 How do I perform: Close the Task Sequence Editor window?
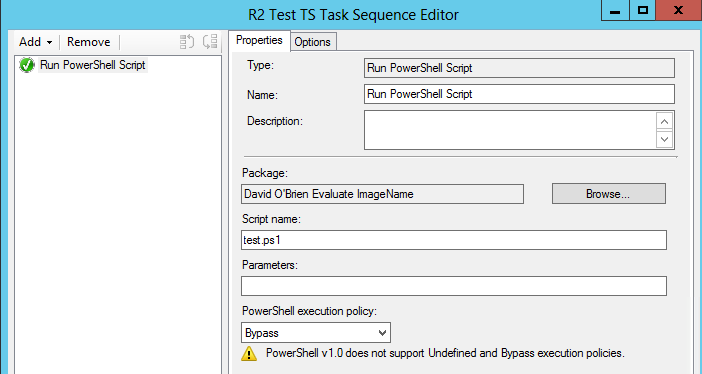679,10
